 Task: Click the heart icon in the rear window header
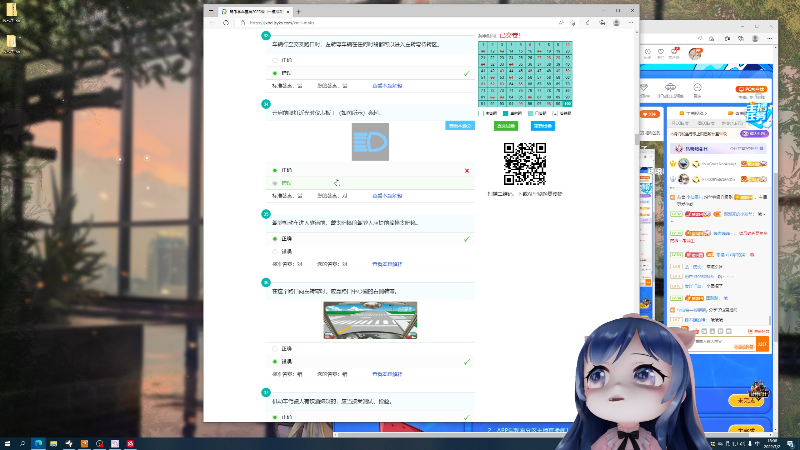[661, 52]
